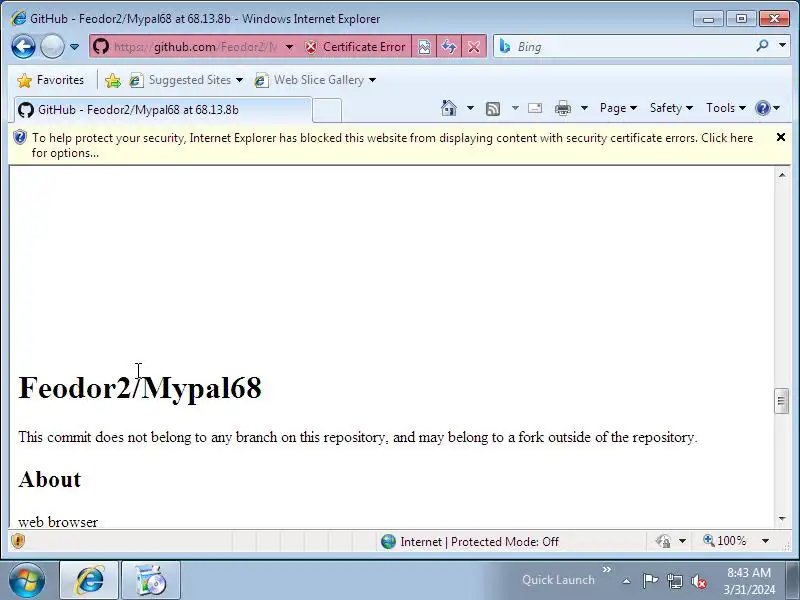Screen dimensions: 800x600
Task: Click the RSS feeds icon
Action: point(493,108)
